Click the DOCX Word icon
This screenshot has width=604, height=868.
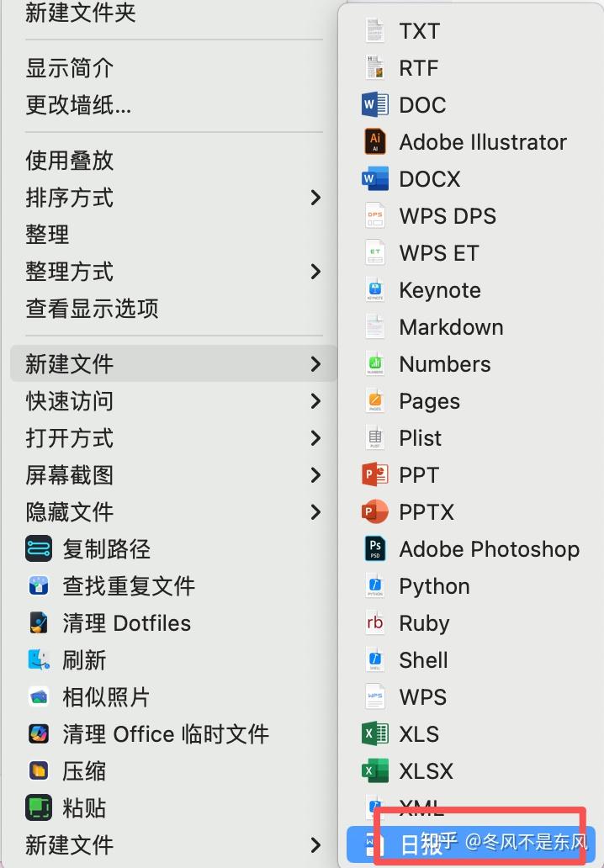(375, 179)
